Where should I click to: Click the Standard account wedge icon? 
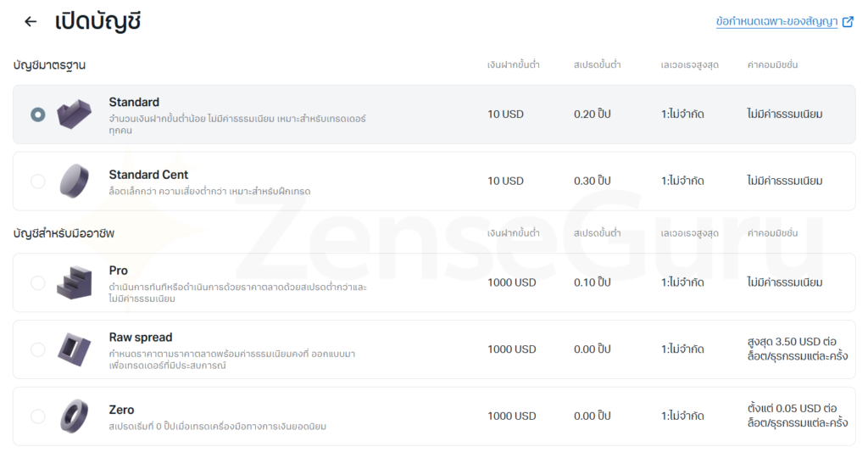click(x=75, y=114)
